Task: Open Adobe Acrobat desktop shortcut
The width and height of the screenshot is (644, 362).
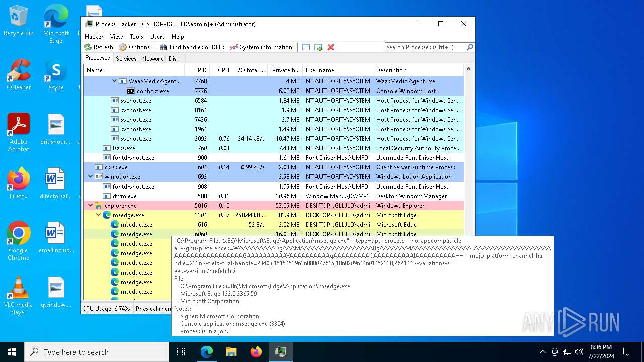Action: coord(19,133)
